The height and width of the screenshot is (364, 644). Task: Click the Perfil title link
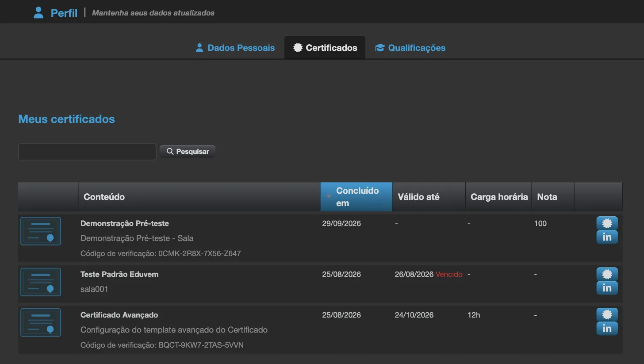point(64,13)
